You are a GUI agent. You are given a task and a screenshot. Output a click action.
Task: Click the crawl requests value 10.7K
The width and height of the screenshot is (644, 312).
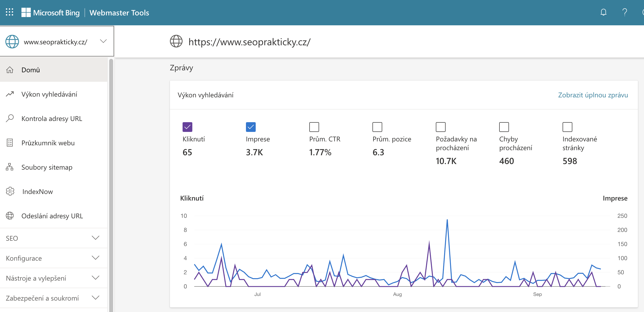(x=446, y=161)
